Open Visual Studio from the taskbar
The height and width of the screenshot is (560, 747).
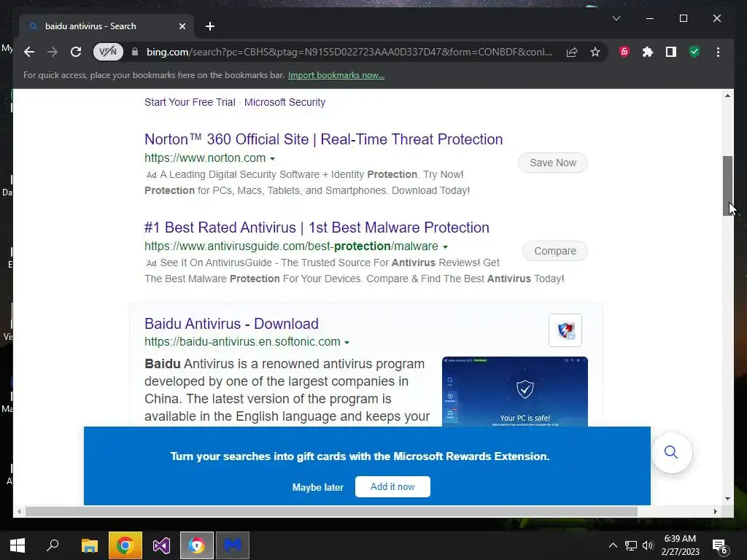point(161,545)
